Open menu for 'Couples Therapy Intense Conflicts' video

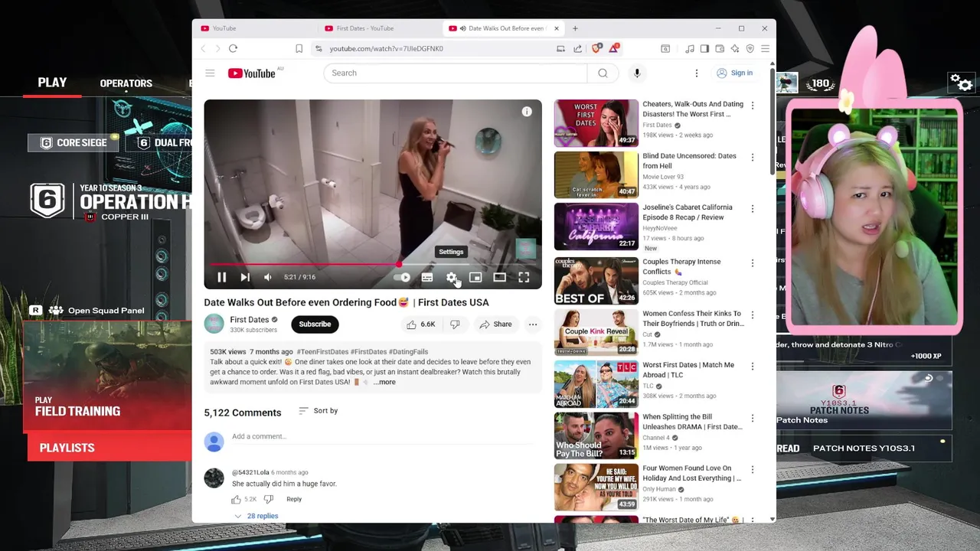pos(752,263)
